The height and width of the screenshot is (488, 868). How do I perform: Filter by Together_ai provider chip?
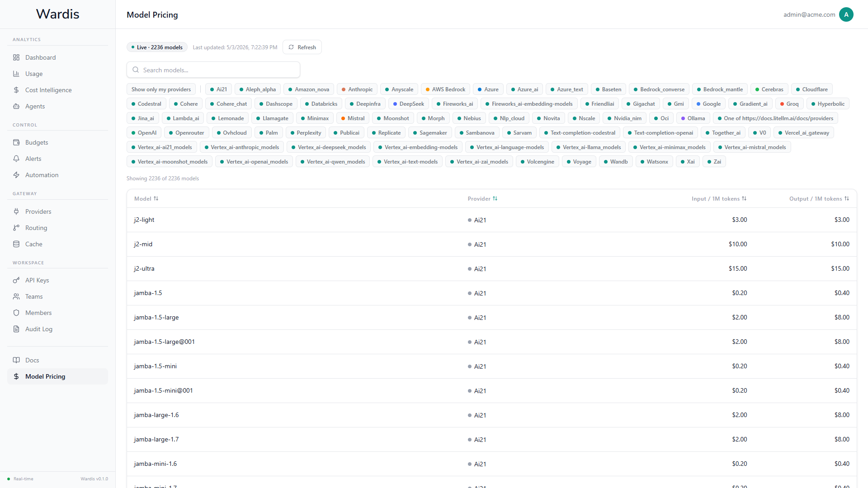tap(723, 133)
